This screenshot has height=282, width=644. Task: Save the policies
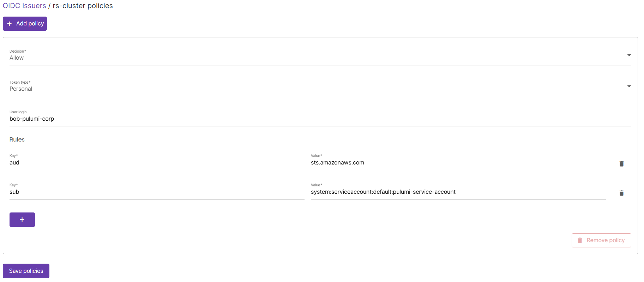pos(26,271)
